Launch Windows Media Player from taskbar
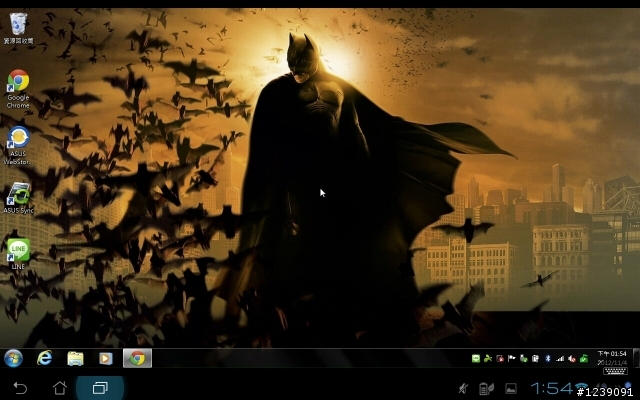 (x=106, y=358)
